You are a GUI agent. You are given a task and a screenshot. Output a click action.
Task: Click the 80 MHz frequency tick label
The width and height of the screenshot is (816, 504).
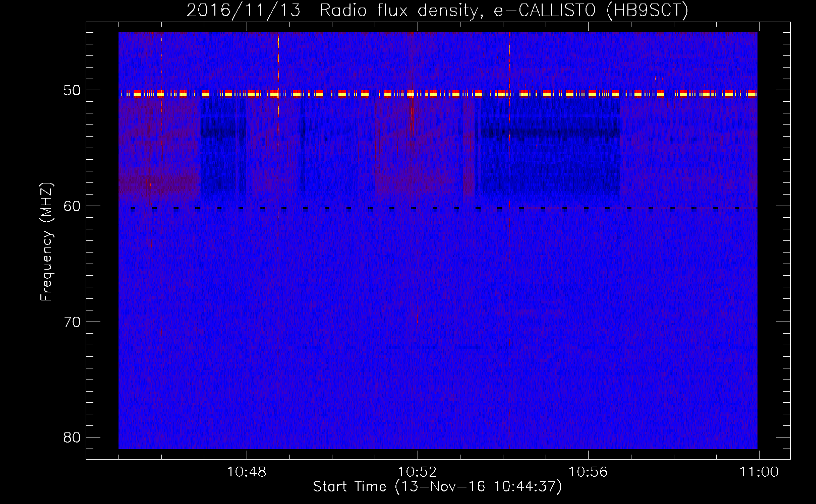point(73,437)
